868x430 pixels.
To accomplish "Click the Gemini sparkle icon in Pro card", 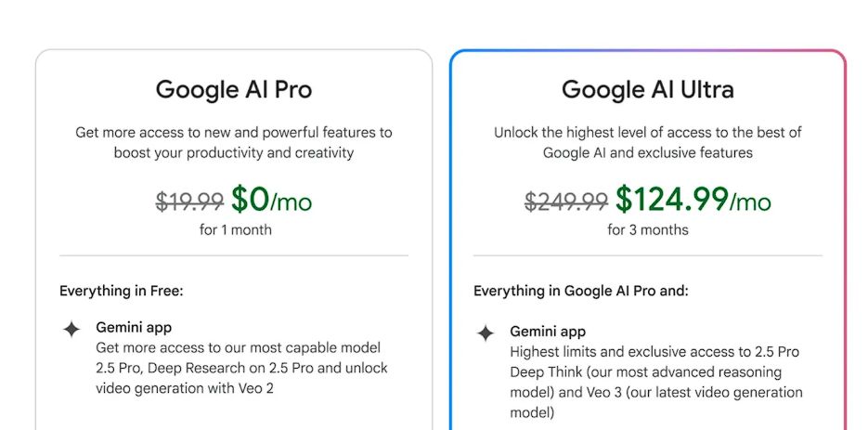I will click(71, 329).
